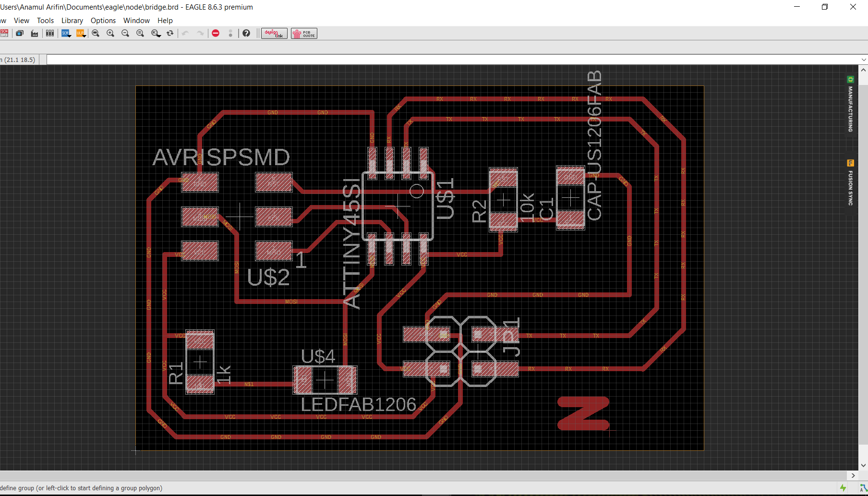Open the CAM processor camera icon
Viewport: 868px width, 496px height.
20,33
